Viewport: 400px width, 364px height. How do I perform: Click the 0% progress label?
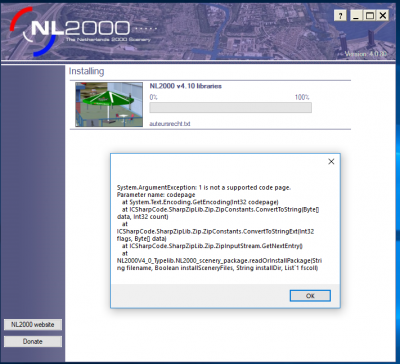pos(153,98)
